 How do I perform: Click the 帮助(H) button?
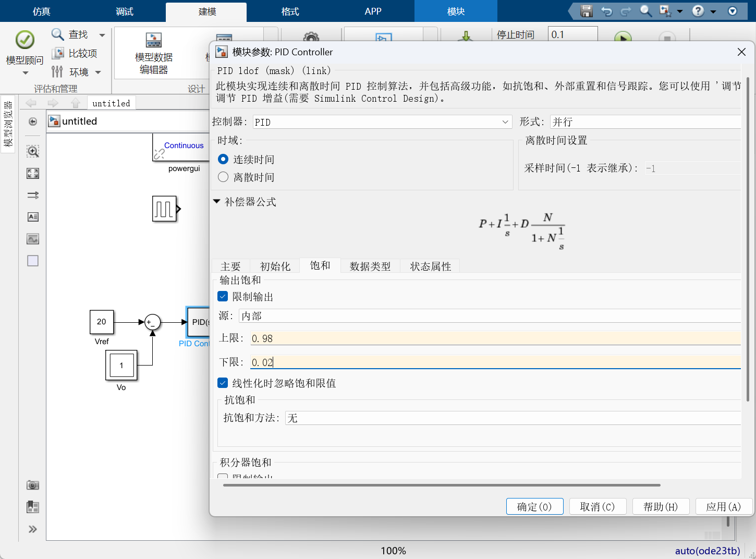click(x=661, y=506)
